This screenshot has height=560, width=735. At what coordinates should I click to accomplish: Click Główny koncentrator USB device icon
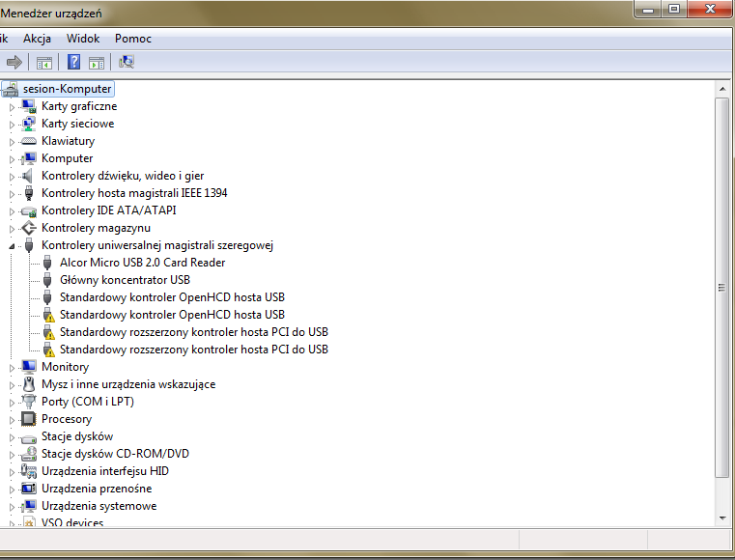point(47,280)
